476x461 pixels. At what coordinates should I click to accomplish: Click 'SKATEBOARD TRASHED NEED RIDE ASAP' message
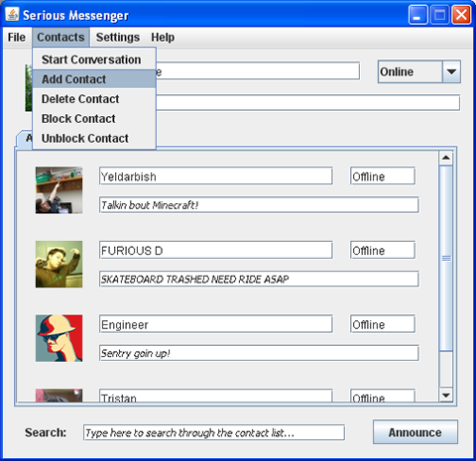click(259, 279)
